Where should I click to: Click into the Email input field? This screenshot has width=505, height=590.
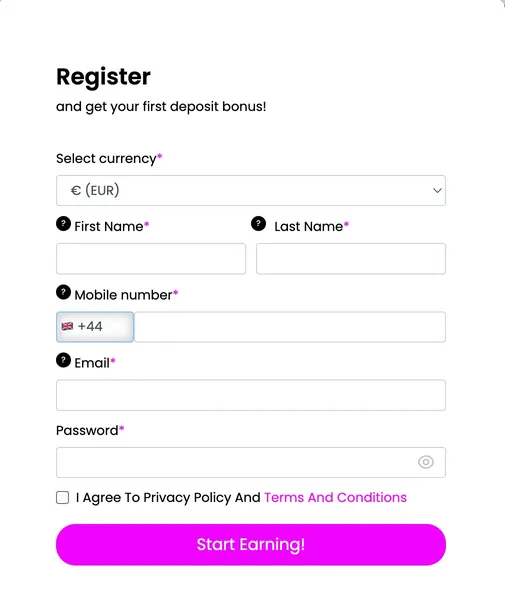251,395
